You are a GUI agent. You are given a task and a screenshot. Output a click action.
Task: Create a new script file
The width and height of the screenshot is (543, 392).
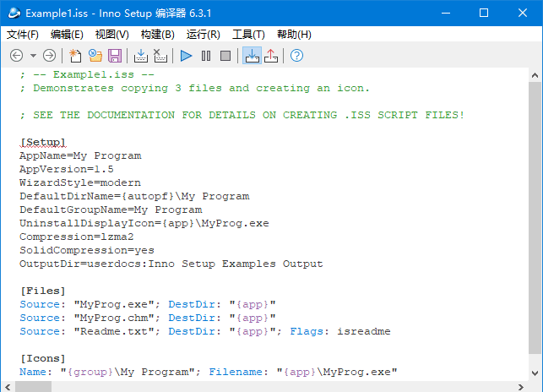(x=75, y=56)
